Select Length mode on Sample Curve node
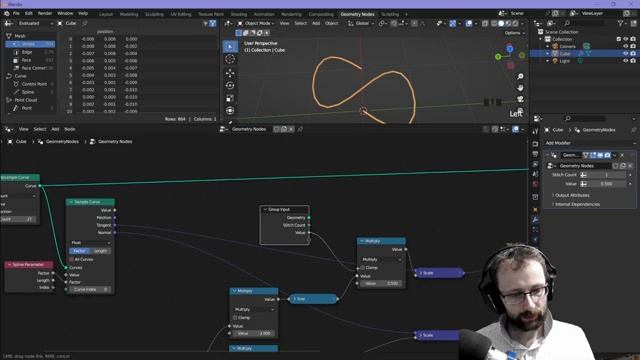640x360 pixels. tap(100, 251)
